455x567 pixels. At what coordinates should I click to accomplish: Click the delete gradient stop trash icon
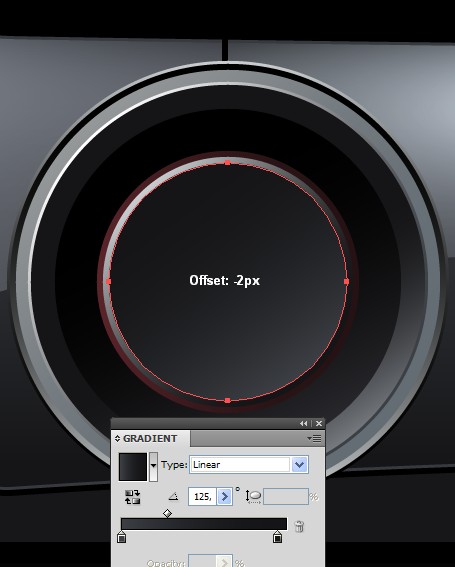[x=299, y=526]
